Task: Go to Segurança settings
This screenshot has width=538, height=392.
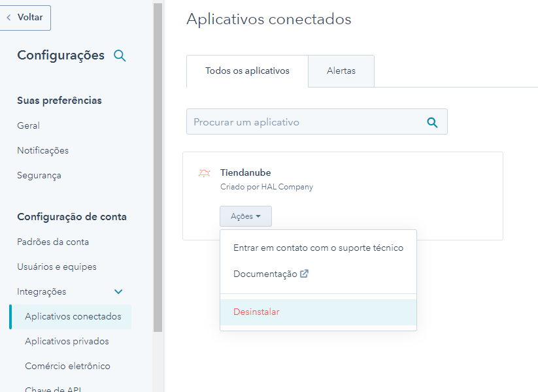Action: point(39,175)
